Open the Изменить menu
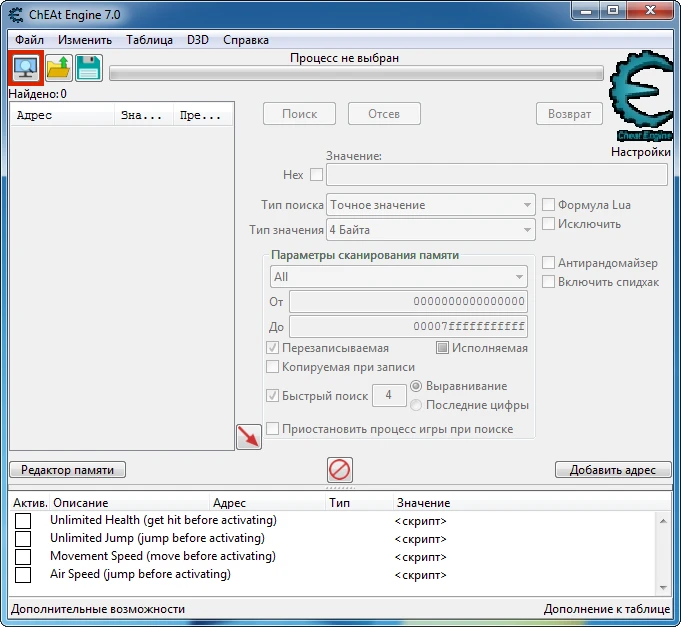The image size is (681, 627). point(85,40)
